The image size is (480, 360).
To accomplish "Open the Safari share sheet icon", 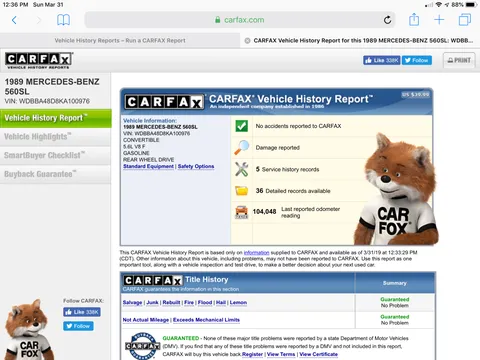I will pos(414,19).
